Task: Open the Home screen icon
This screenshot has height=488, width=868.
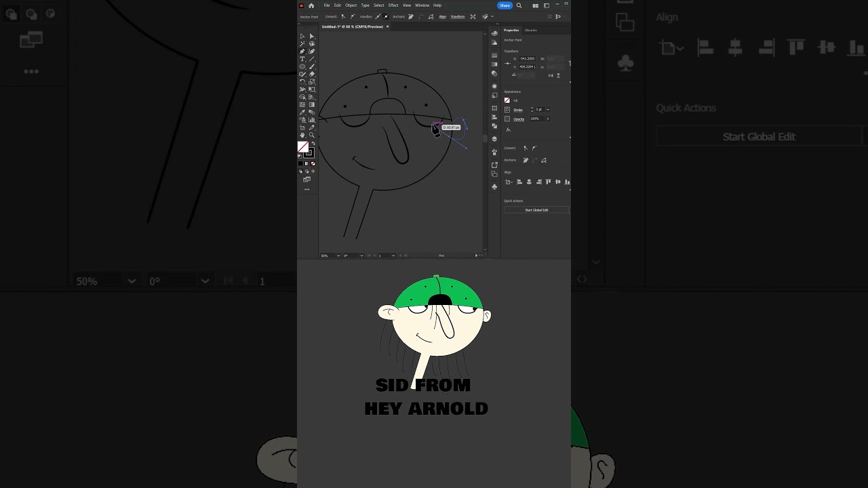Action: coord(311,5)
